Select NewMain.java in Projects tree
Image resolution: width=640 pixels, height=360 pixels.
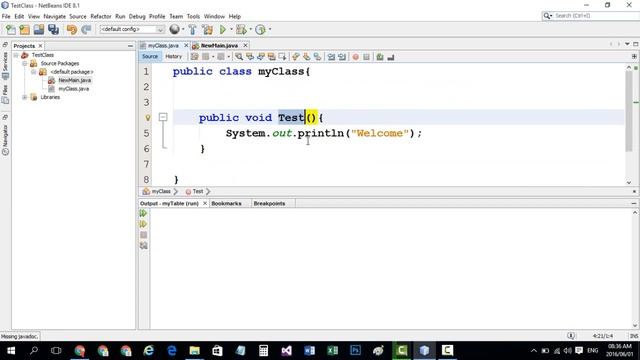pos(74,80)
